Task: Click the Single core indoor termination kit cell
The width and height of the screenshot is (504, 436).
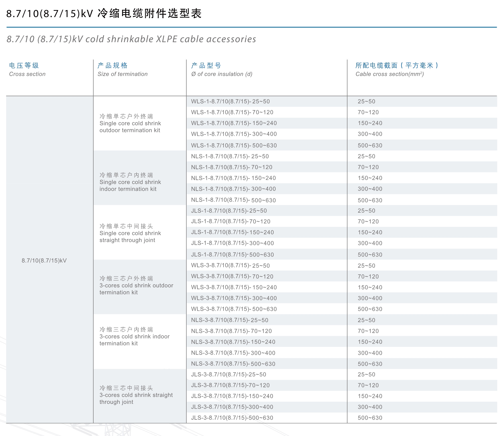Action: coord(130,182)
